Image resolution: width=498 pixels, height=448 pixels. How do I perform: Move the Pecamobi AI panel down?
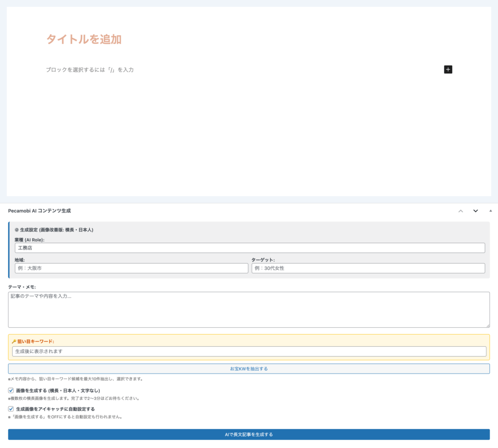(476, 211)
